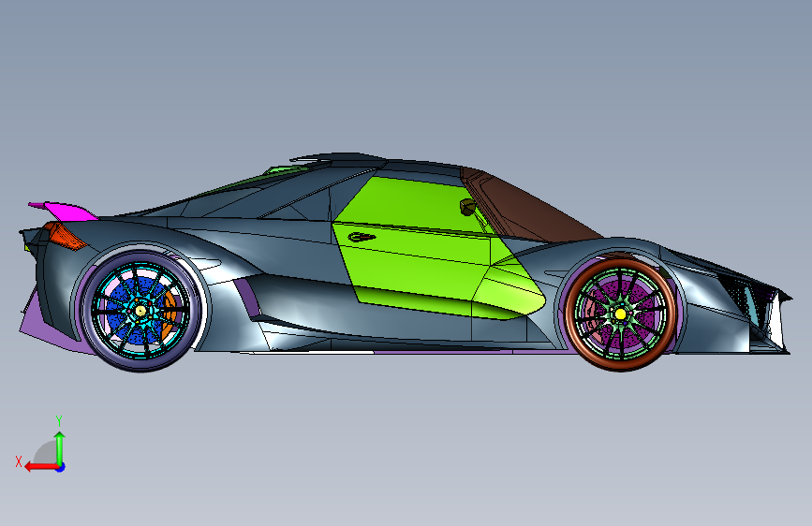Select the yellow front wheel center hub
Viewport: 812px width, 526px height.
[620, 314]
